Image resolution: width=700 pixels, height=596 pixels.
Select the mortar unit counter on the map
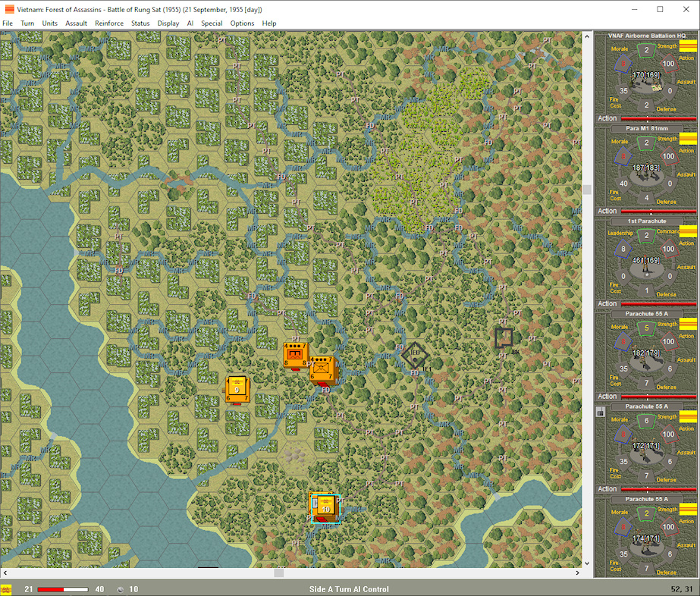pyautogui.click(x=296, y=356)
